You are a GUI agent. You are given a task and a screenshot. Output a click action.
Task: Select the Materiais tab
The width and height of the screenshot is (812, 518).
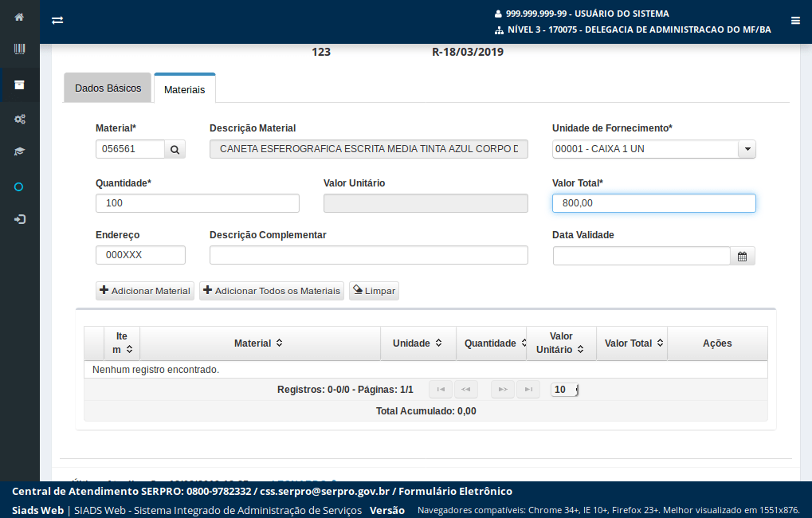184,89
